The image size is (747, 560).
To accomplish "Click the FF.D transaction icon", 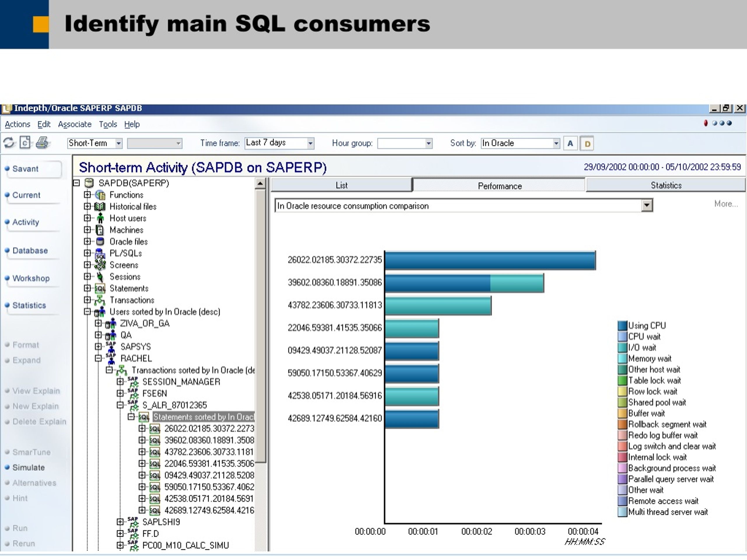I will tap(133, 533).
